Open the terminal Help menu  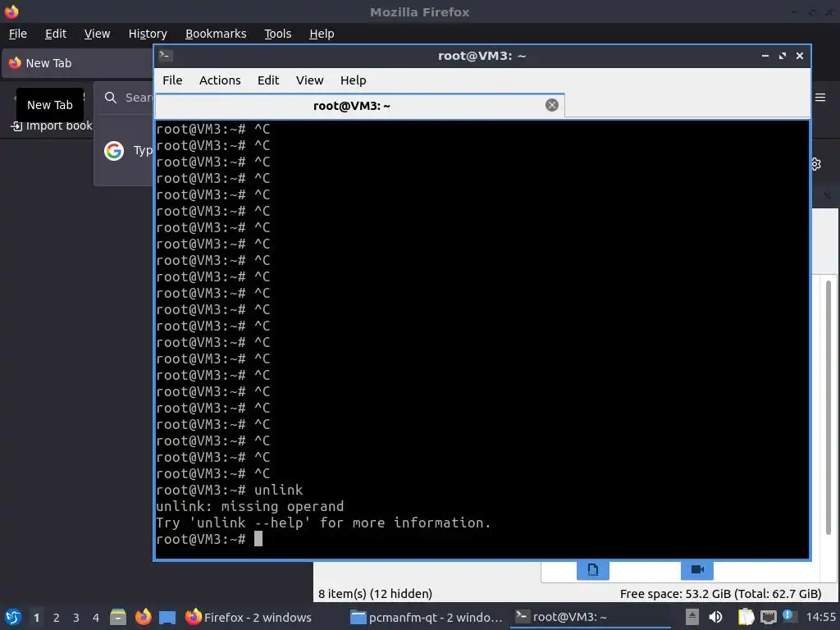pos(353,80)
